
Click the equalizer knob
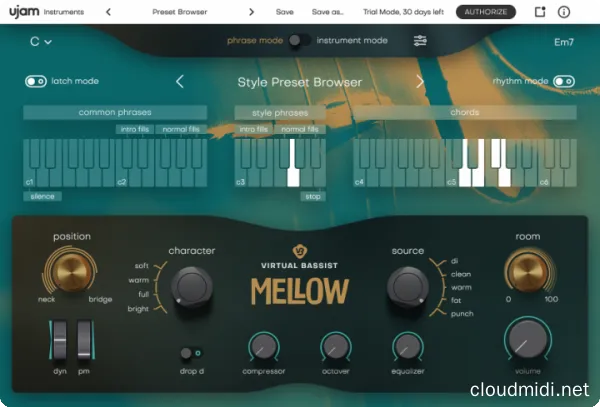coord(407,347)
